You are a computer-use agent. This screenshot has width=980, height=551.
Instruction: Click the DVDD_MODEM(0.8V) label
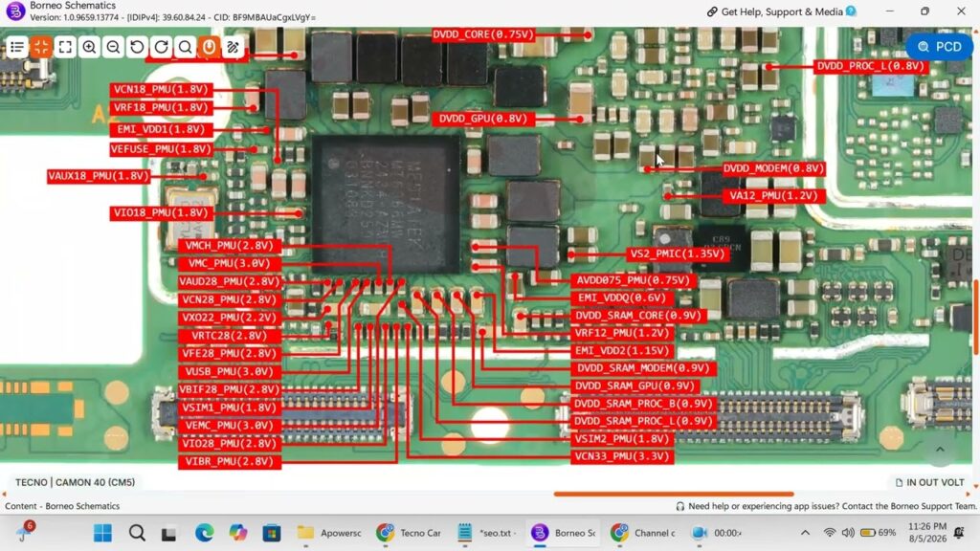(773, 168)
